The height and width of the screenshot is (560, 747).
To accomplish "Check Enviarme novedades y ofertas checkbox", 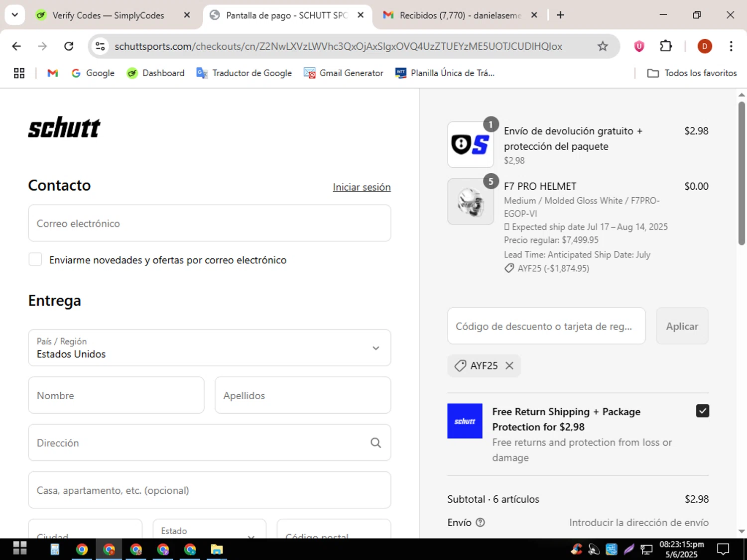I will tap(35, 259).
